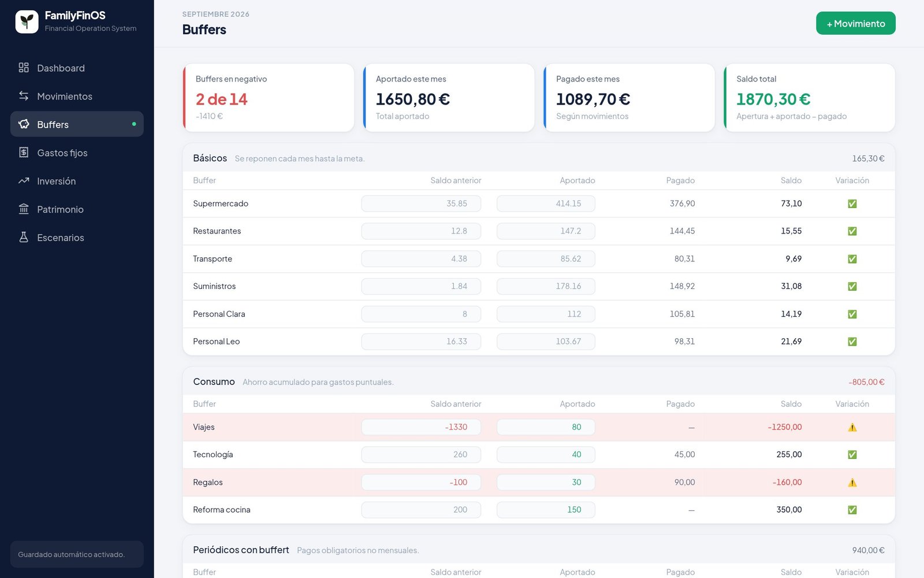Add a new Movimiento
Image resolution: width=924 pixels, height=578 pixels.
pyautogui.click(x=855, y=23)
